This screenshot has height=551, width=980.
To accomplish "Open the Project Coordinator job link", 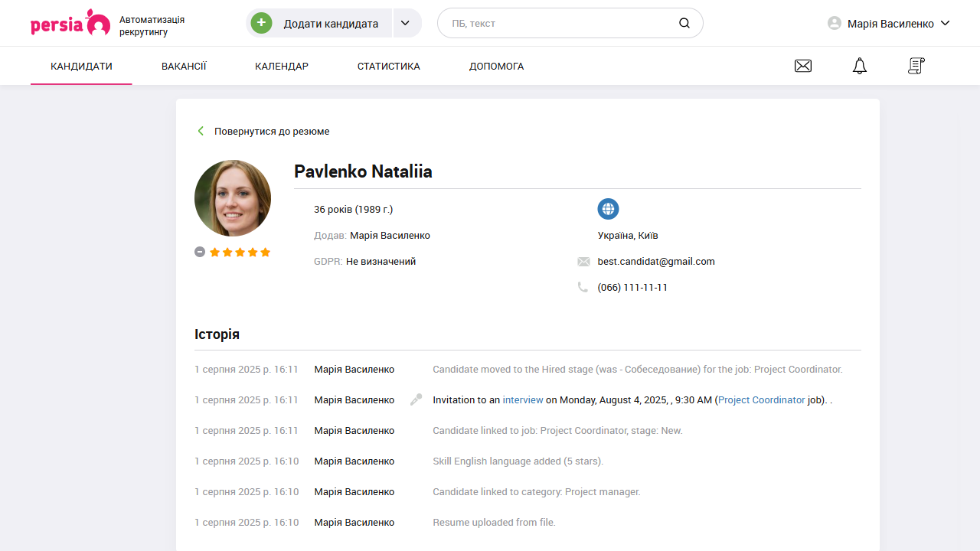I will coord(762,399).
